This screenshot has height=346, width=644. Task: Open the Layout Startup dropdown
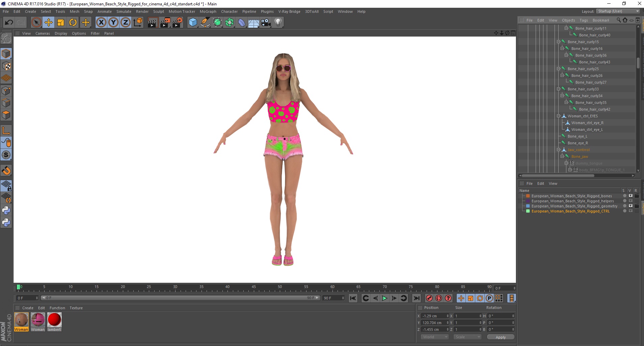click(618, 11)
